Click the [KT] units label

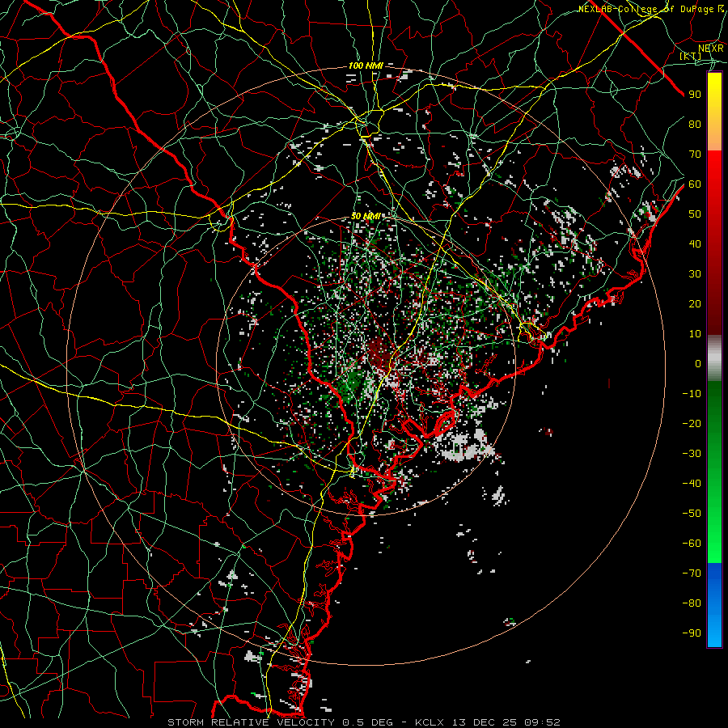point(691,56)
